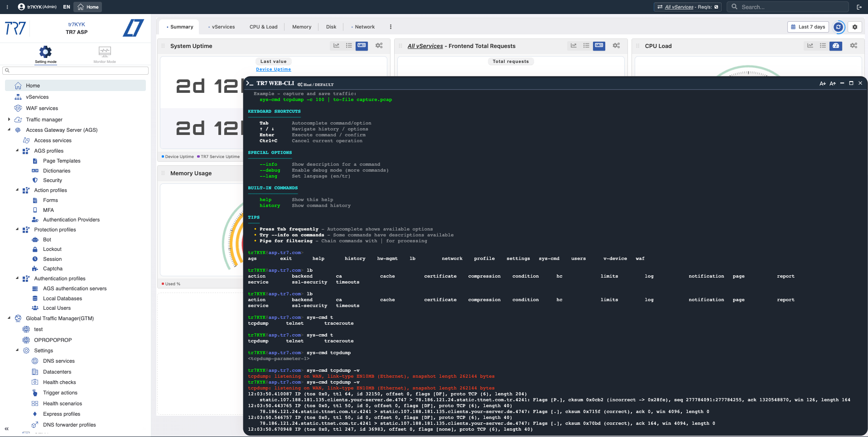Open Page Templates in the tree

pos(62,161)
